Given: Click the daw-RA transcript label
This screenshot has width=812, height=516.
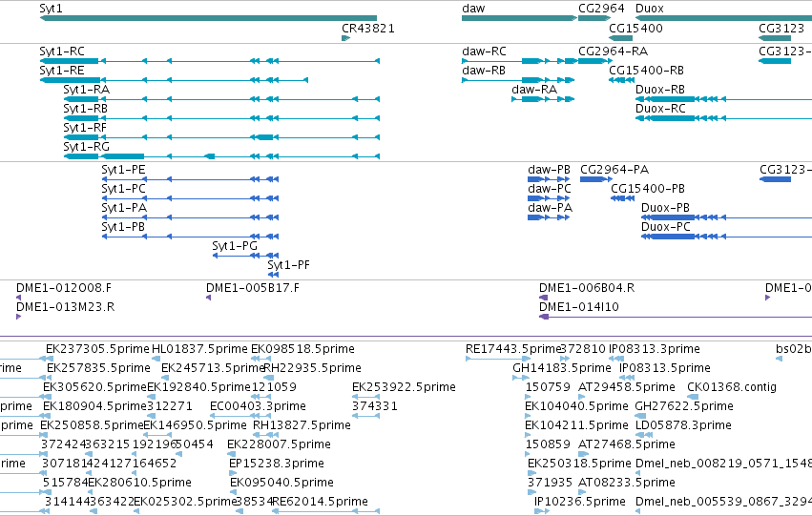Looking at the screenshot, I should point(534,90).
